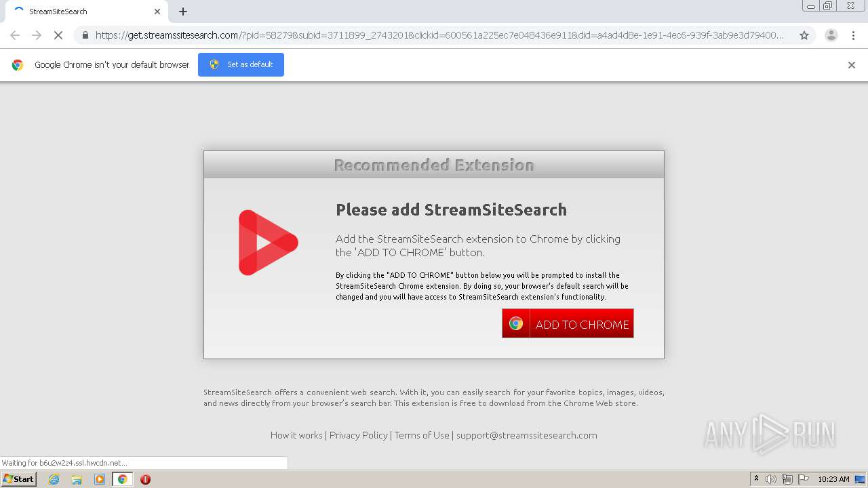
Task: Dismiss the default browser infobar
Action: coord(852,65)
